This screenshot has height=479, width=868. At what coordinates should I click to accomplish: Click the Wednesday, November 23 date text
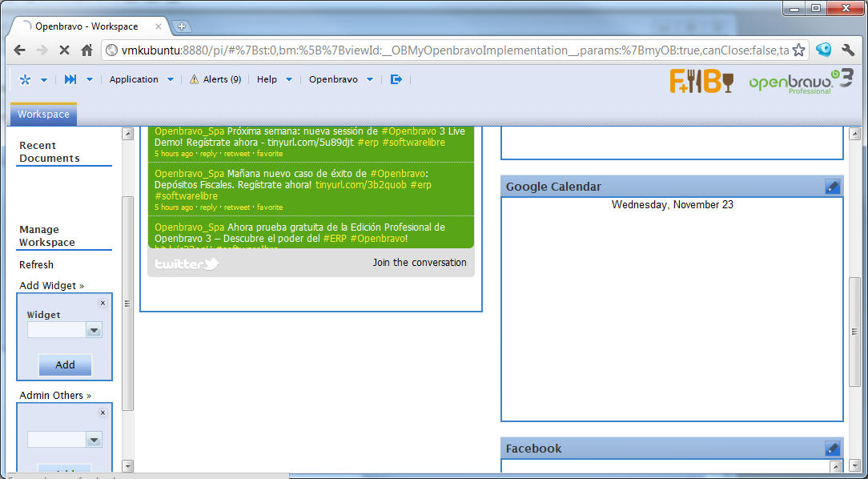tap(673, 204)
